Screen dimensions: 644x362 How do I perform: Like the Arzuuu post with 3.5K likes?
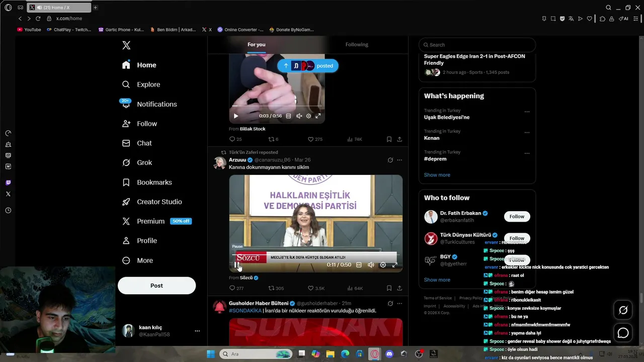[x=316, y=288]
